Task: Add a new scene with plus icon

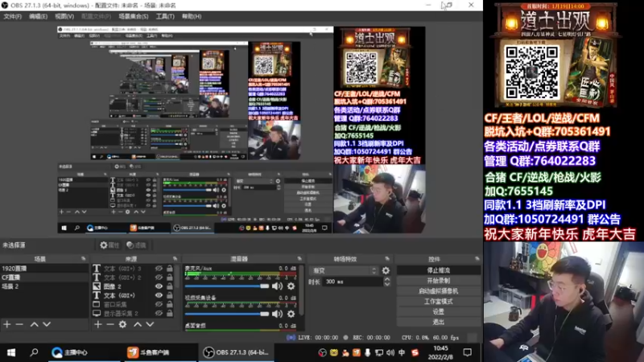Action: pyautogui.click(x=7, y=324)
